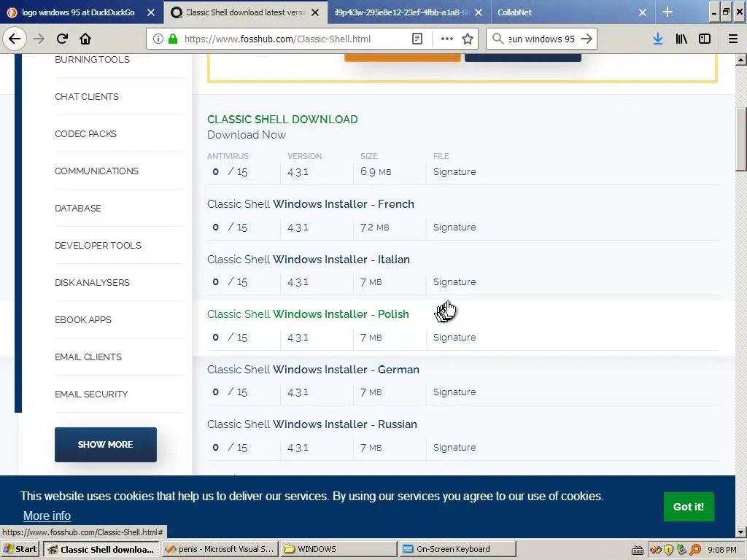Open the Firefox hamburger menu
Screen dimensions: 747x560
coord(733,39)
